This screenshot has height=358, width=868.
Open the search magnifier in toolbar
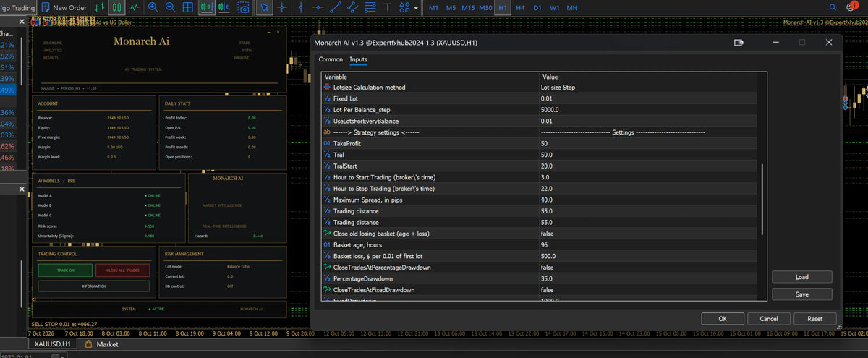click(x=833, y=7)
